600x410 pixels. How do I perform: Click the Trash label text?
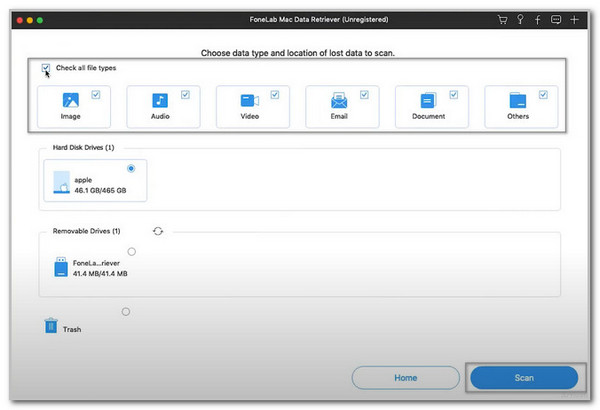[x=72, y=329]
